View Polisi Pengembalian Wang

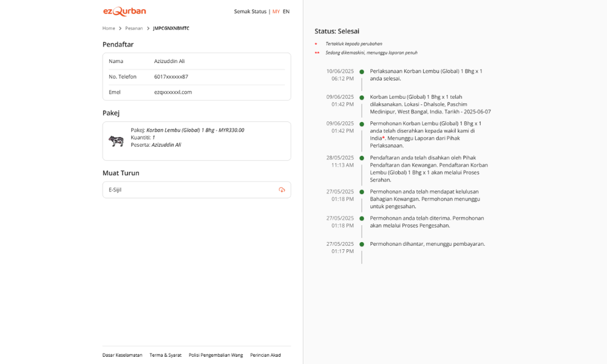coord(215,355)
